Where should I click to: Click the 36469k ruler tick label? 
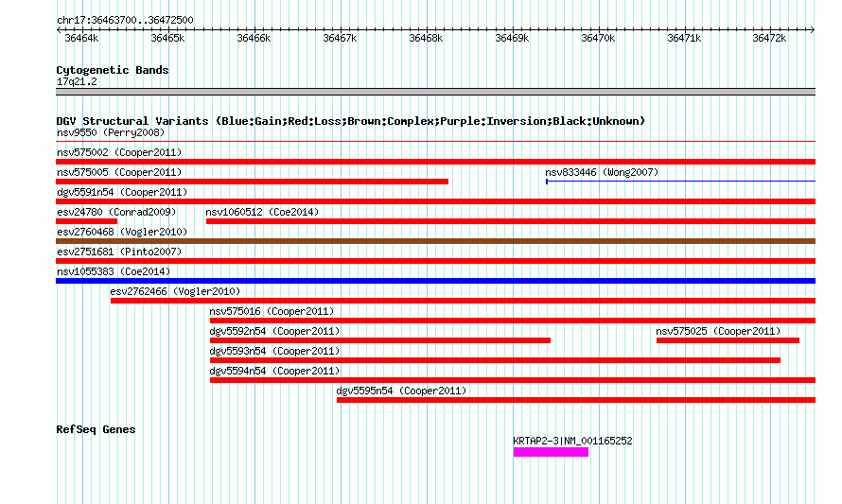point(512,38)
